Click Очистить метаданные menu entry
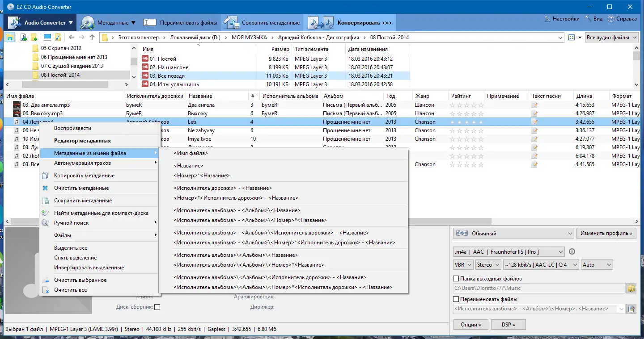The image size is (644, 339). point(100,188)
